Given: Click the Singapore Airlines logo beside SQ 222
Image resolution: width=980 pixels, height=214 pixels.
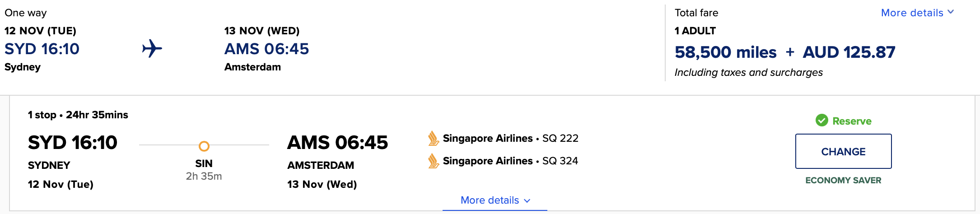Looking at the screenshot, I should (x=434, y=138).
